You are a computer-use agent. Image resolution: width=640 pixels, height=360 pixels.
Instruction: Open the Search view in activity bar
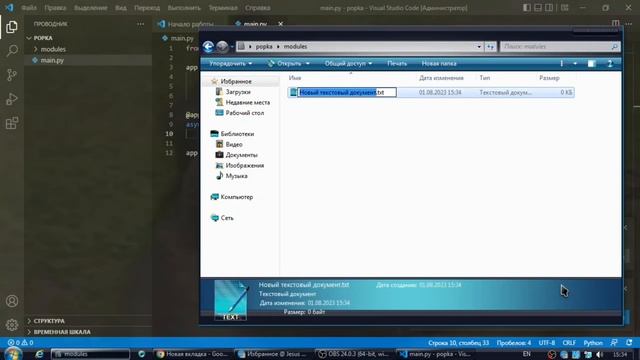click(x=12, y=51)
